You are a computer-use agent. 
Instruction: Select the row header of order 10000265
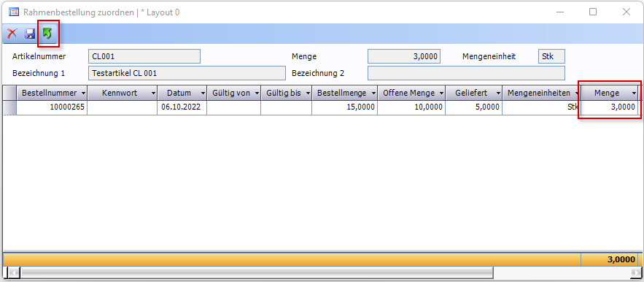[x=10, y=107]
